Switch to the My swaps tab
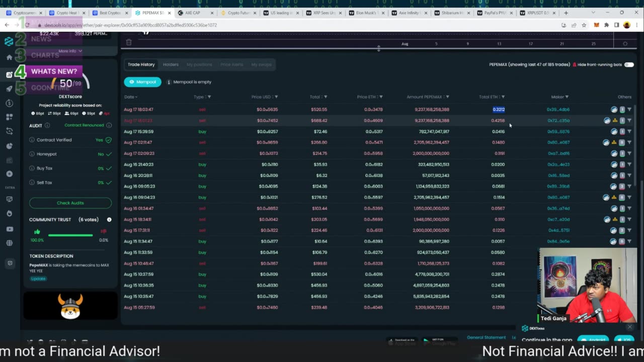Viewport: 644px width, 362px height. coord(261,64)
